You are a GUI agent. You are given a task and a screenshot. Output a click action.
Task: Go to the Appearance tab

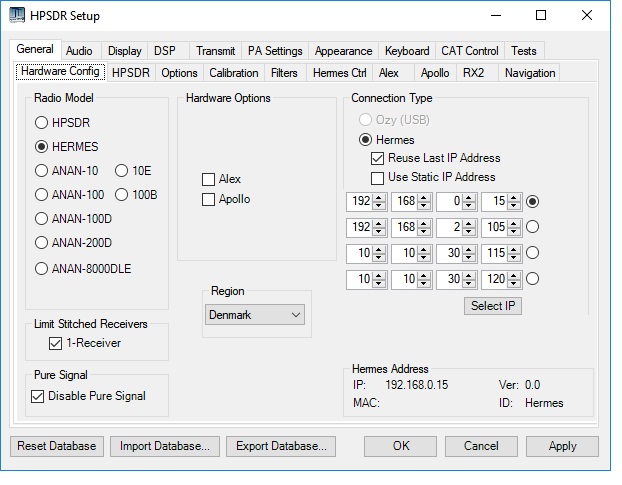[x=344, y=51]
